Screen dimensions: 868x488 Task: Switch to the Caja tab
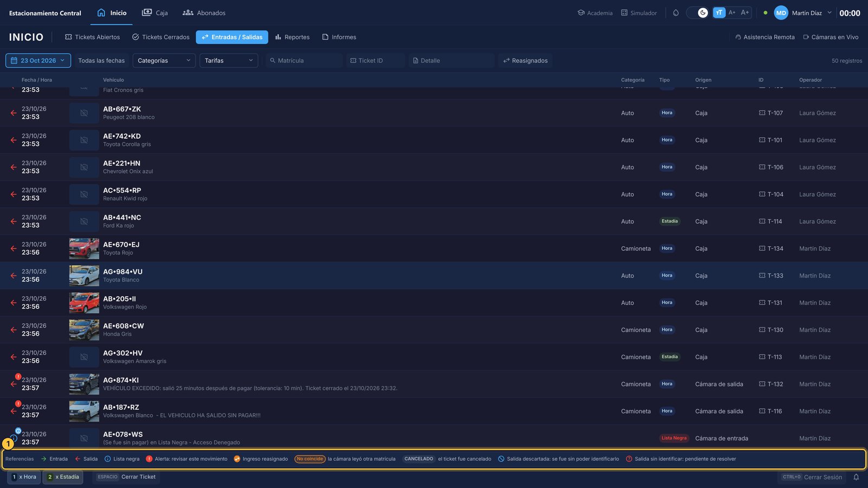pyautogui.click(x=155, y=12)
